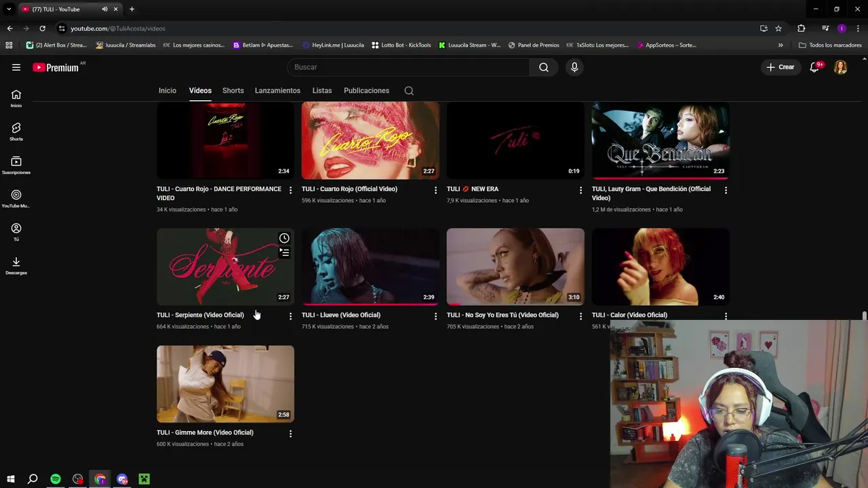Open TULI - Serpiente (Video Oficial) title
This screenshot has width=868, height=488.
(x=200, y=315)
